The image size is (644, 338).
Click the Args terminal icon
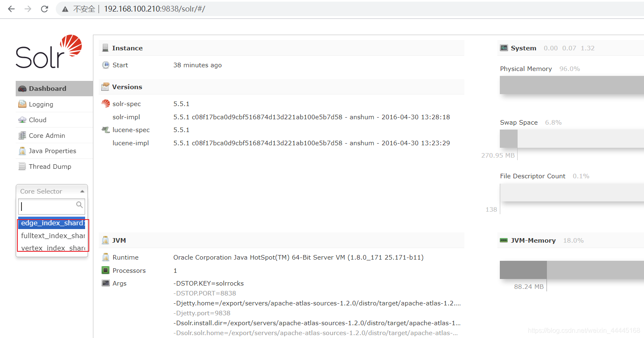click(x=106, y=283)
